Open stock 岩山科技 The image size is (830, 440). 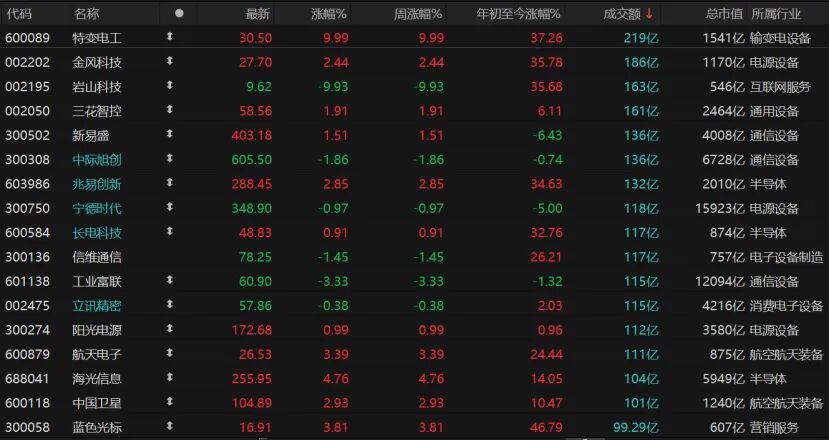click(x=97, y=87)
